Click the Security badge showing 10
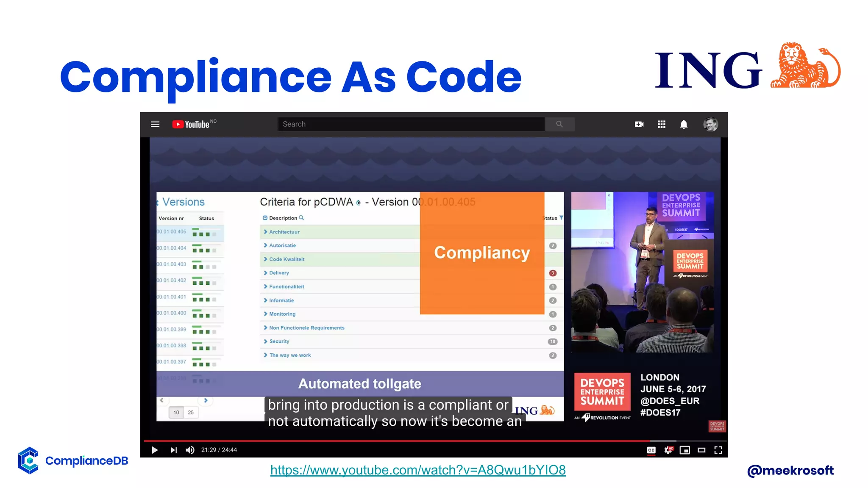The height and width of the screenshot is (488, 868). coord(553,341)
